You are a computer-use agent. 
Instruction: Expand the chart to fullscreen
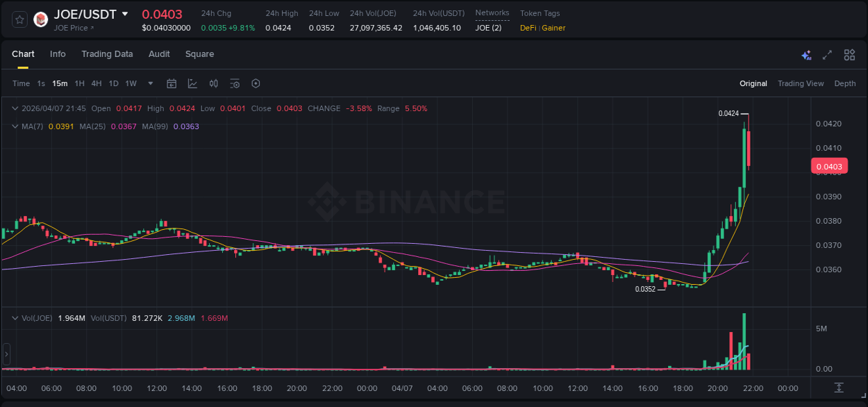[826, 54]
